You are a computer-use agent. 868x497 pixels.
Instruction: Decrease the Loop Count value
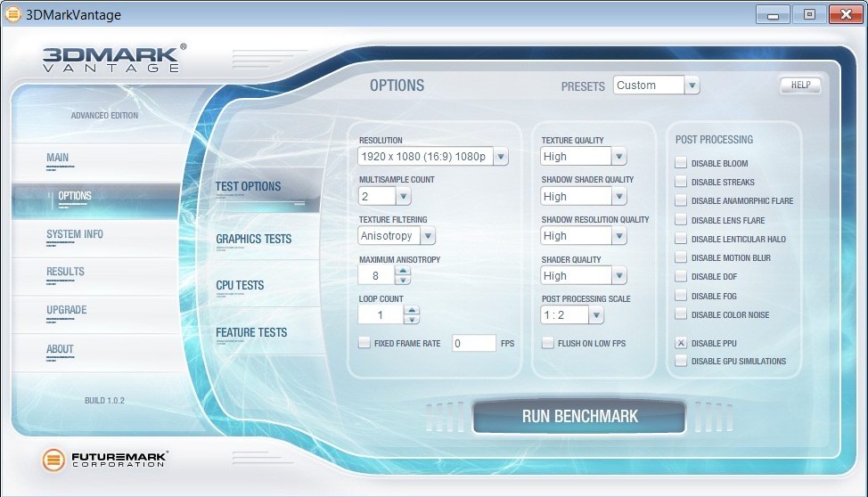(411, 320)
